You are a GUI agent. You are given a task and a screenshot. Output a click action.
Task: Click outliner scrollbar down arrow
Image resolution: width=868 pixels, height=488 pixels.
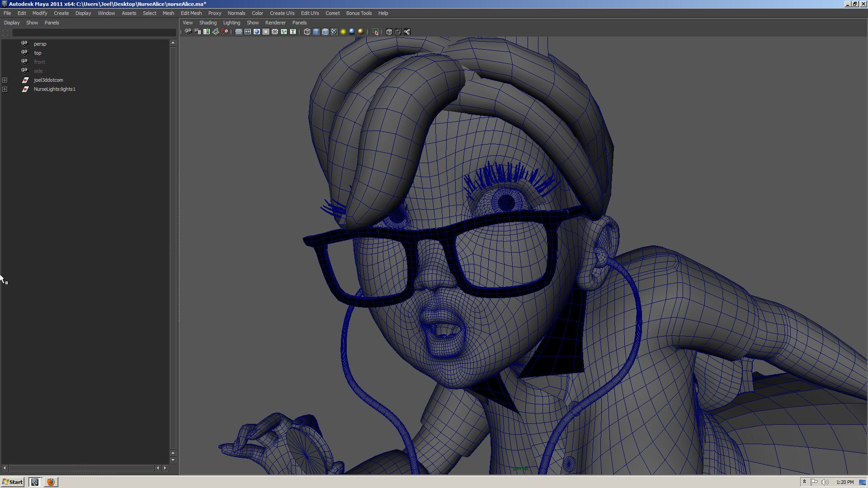173,460
